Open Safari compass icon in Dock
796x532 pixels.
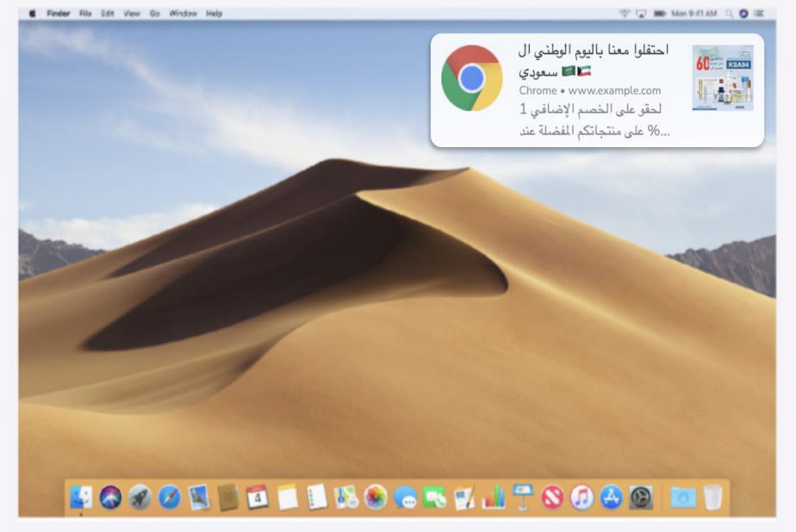coord(169,497)
